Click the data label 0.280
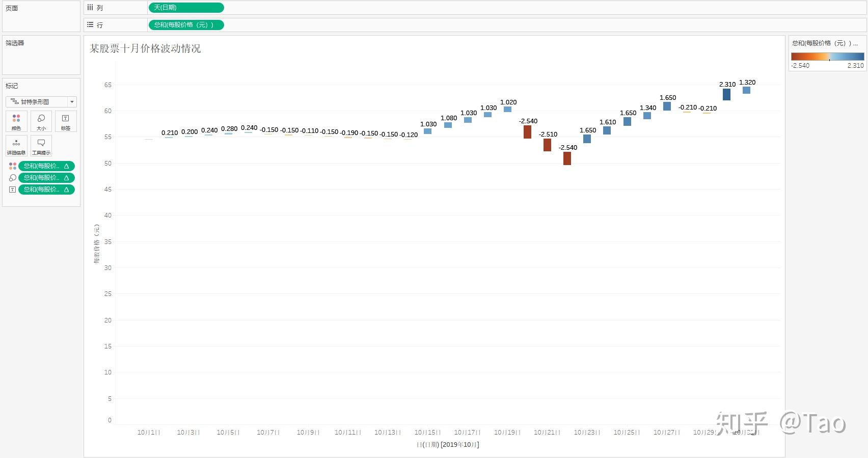 (x=229, y=129)
